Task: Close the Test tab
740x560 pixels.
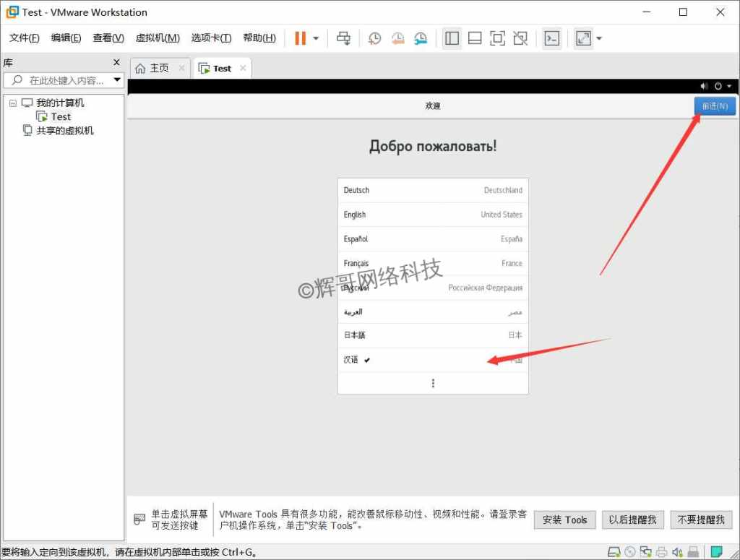Action: point(243,68)
